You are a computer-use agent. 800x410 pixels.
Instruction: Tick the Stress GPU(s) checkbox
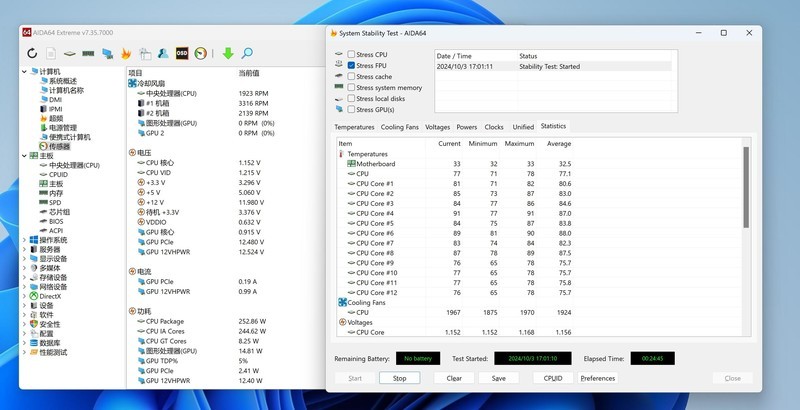pyautogui.click(x=352, y=110)
